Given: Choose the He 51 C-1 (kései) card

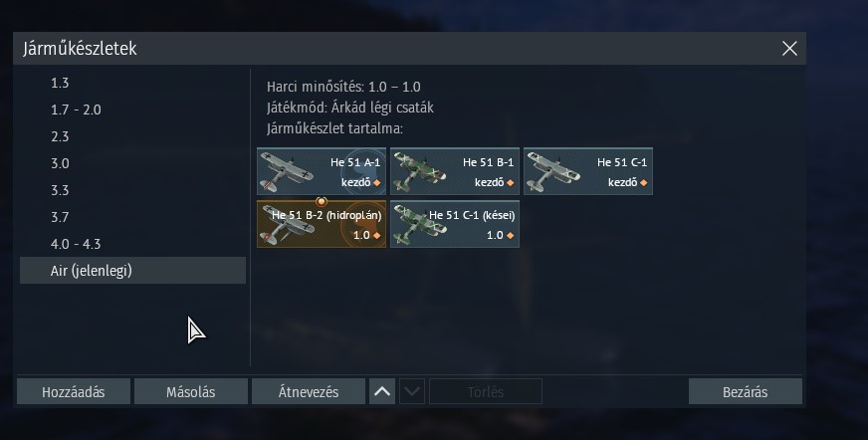Looking at the screenshot, I should coord(455,224).
